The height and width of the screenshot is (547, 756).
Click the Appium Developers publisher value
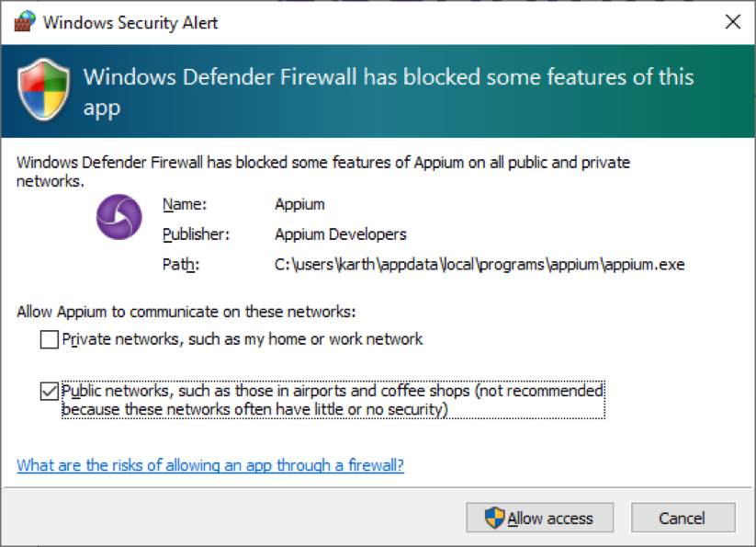(341, 234)
